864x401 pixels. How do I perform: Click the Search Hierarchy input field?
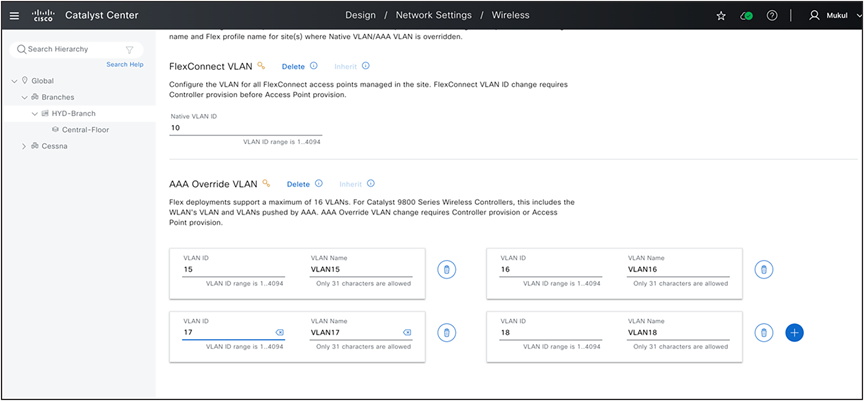point(76,50)
